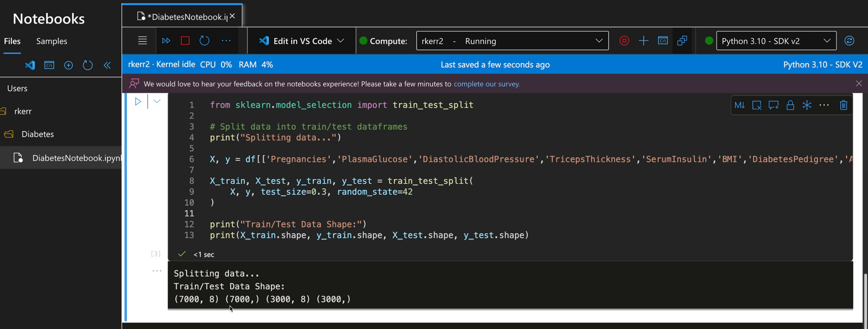Add new compute with plus icon
The width and height of the screenshot is (868, 329).
(643, 41)
